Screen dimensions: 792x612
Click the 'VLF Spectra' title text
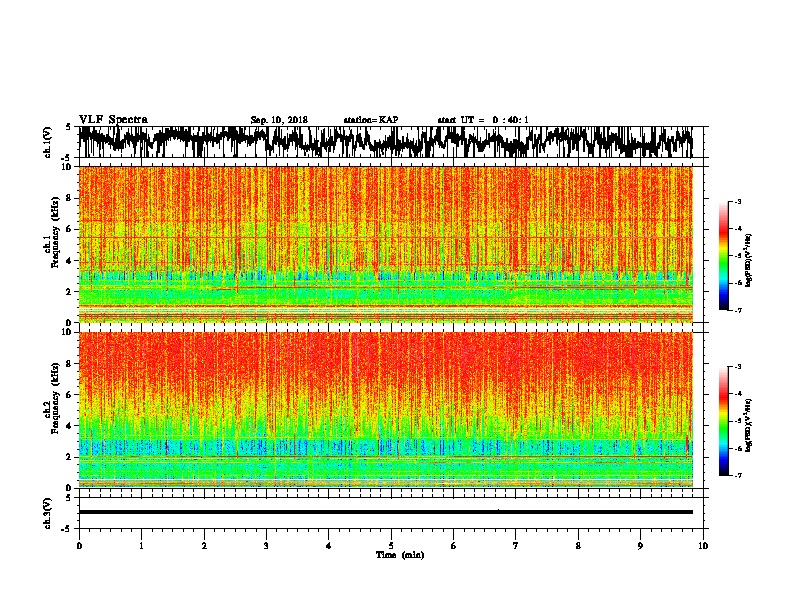point(113,120)
